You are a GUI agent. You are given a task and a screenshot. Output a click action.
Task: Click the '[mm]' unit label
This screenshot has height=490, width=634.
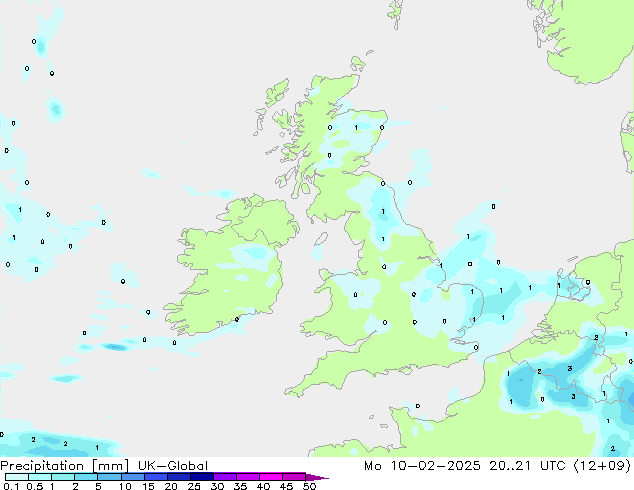(x=110, y=466)
